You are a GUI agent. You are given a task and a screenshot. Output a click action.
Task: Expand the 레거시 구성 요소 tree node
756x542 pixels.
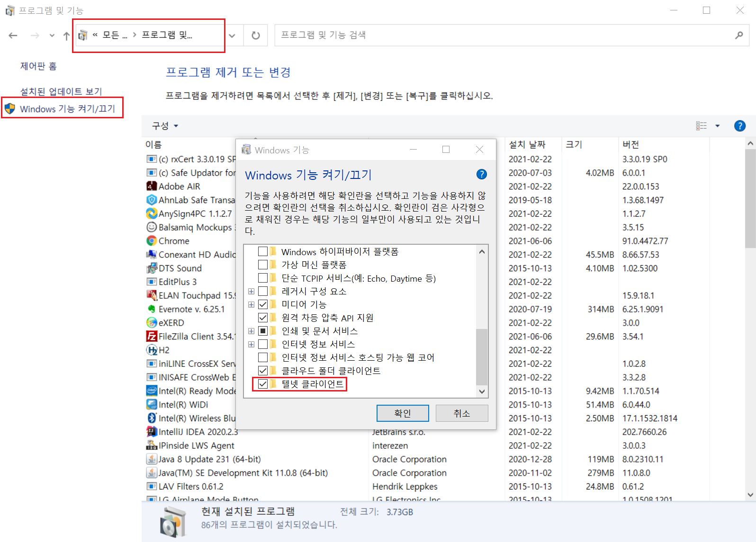(x=252, y=291)
